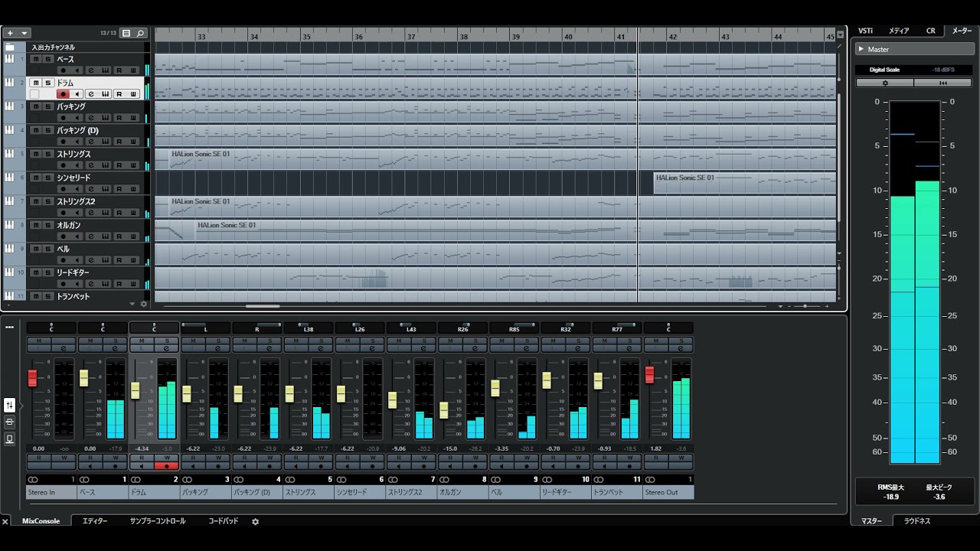Solo the ドラム channel in MixConsole

(x=166, y=340)
